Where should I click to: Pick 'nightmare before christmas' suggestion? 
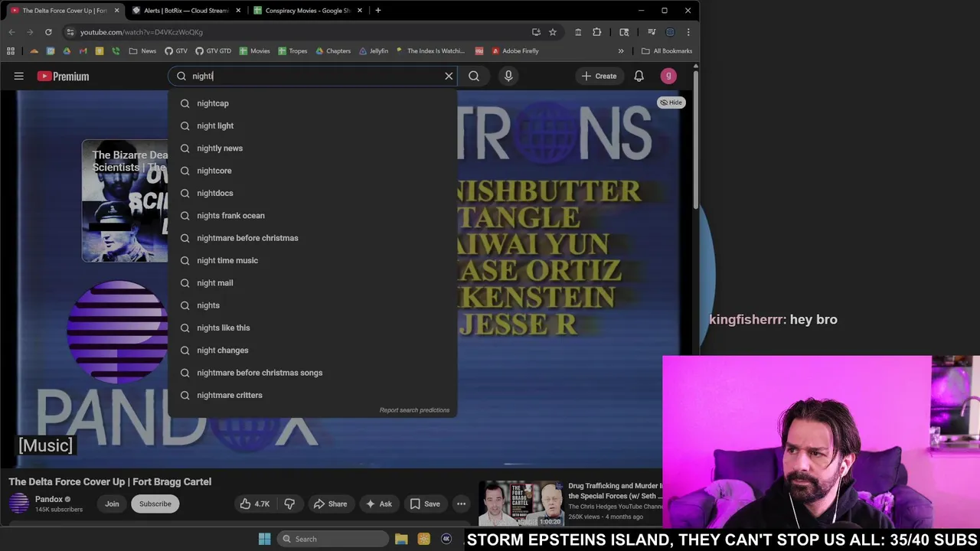coord(312,238)
